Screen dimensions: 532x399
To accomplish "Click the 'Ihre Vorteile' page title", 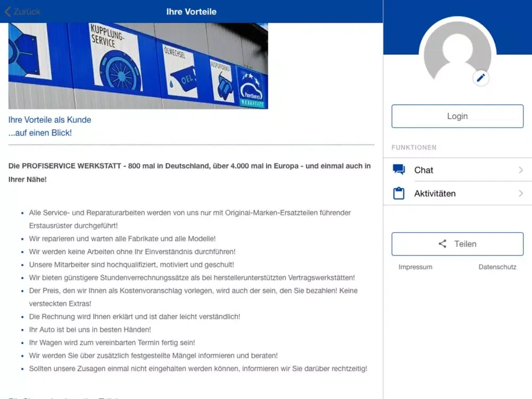I will [192, 12].
